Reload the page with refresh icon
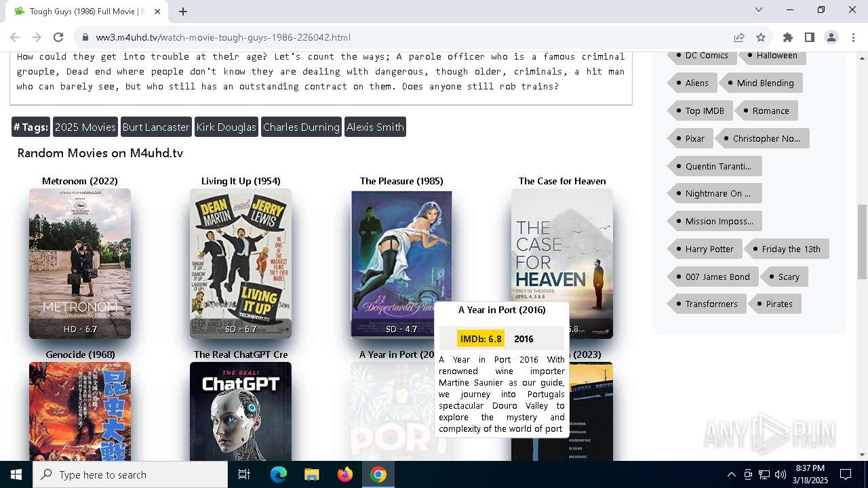Viewport: 868px width, 488px height. coord(58,37)
